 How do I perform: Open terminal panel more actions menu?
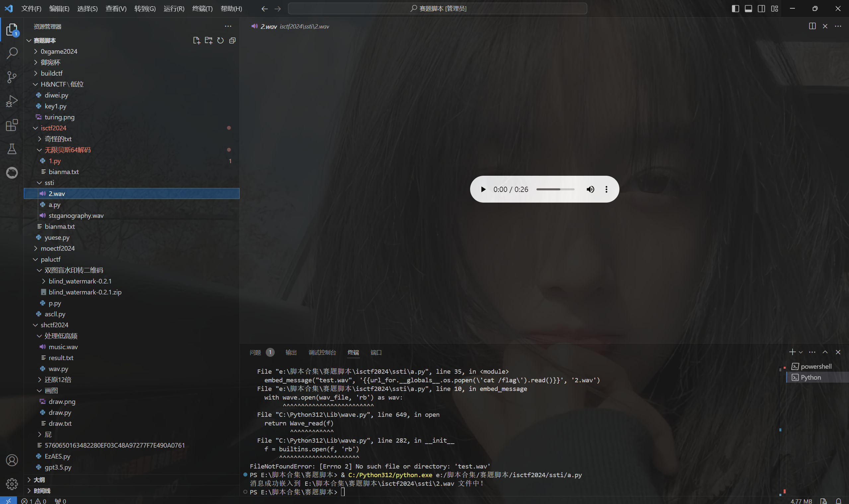(812, 352)
